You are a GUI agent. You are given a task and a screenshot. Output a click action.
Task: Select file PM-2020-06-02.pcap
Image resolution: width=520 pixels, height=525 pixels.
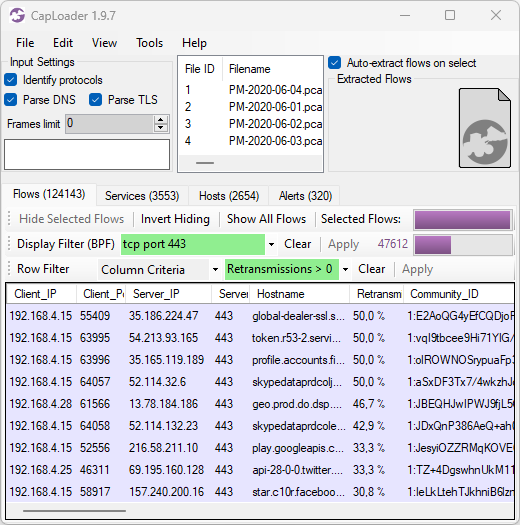pyautogui.click(x=250, y=124)
